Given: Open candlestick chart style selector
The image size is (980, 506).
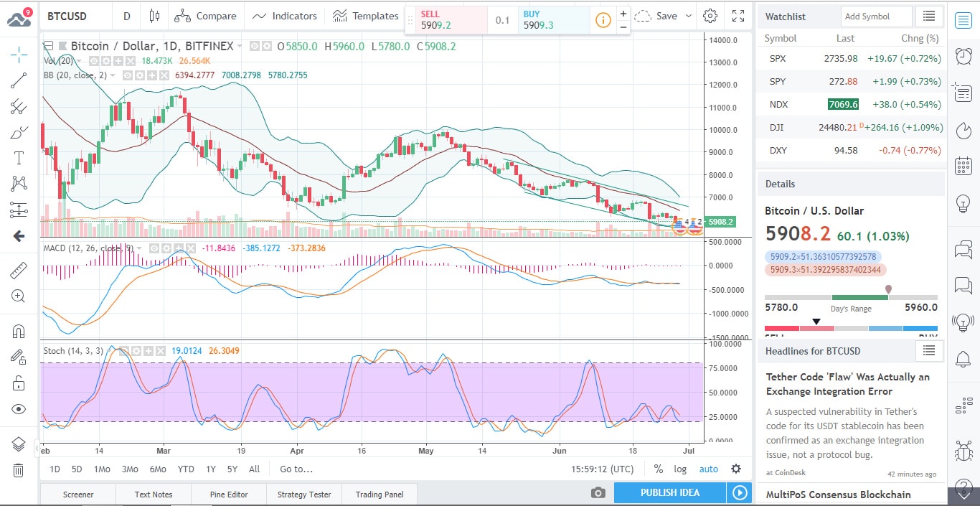Looking at the screenshot, I should [x=154, y=16].
